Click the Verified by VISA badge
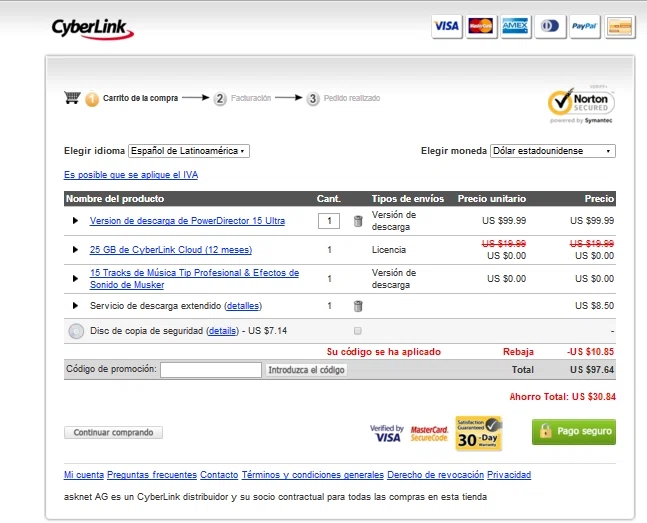647x523 pixels. pyautogui.click(x=386, y=433)
